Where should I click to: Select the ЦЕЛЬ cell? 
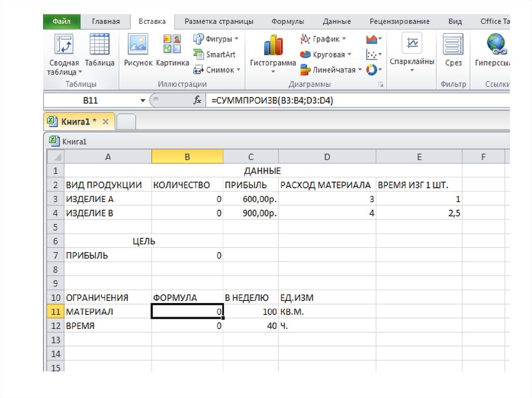click(x=143, y=241)
